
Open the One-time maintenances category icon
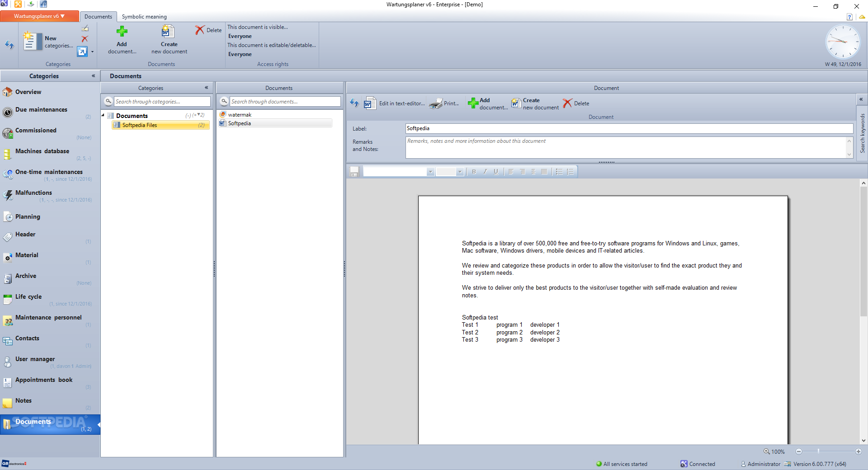[x=8, y=174]
